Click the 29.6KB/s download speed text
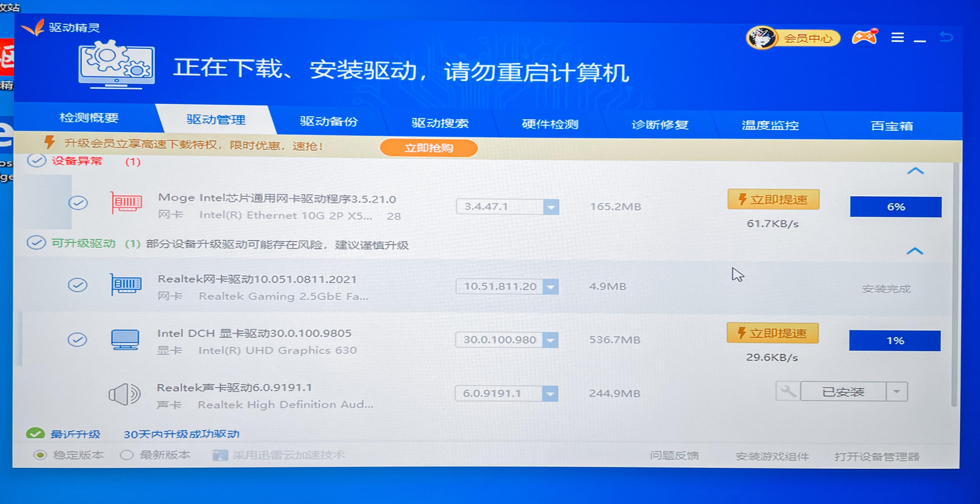The height and width of the screenshot is (504, 980). [x=772, y=357]
